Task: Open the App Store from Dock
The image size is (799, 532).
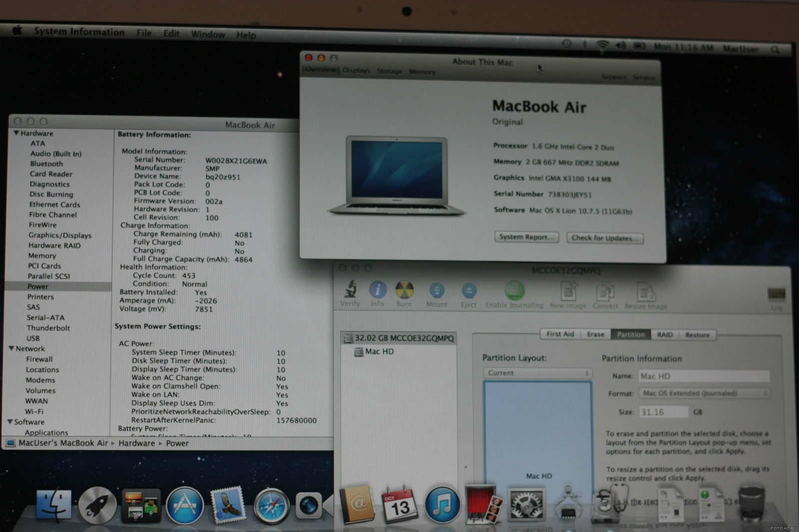Action: pos(185,506)
